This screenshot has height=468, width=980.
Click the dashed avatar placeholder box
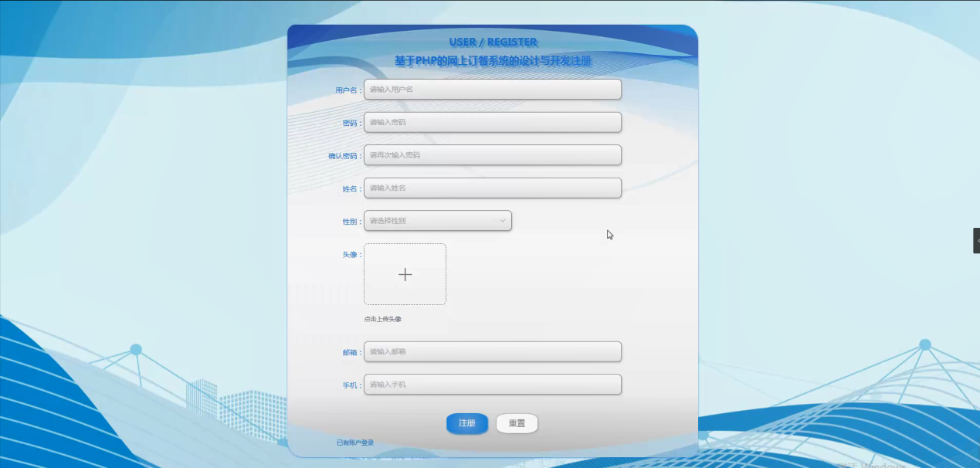[405, 274]
